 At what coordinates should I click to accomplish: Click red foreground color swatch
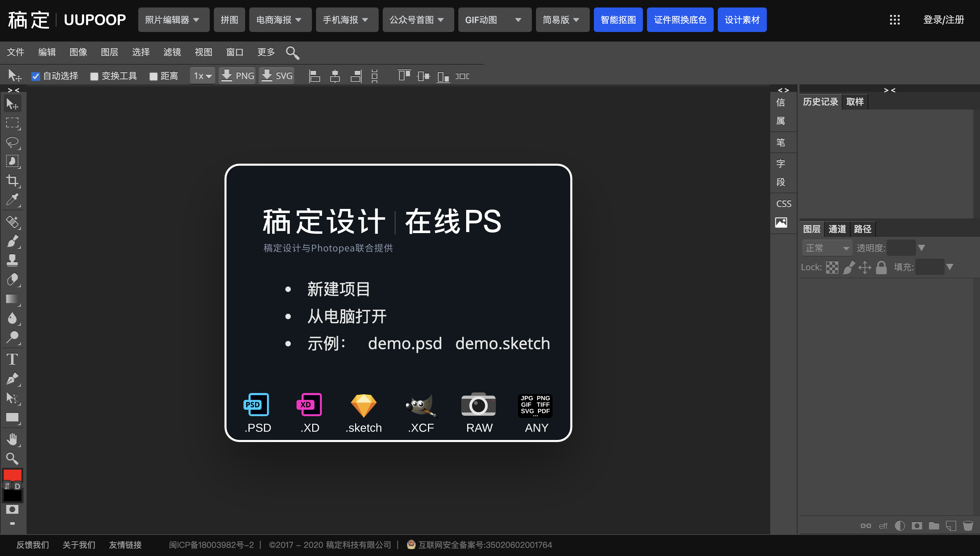click(12, 475)
